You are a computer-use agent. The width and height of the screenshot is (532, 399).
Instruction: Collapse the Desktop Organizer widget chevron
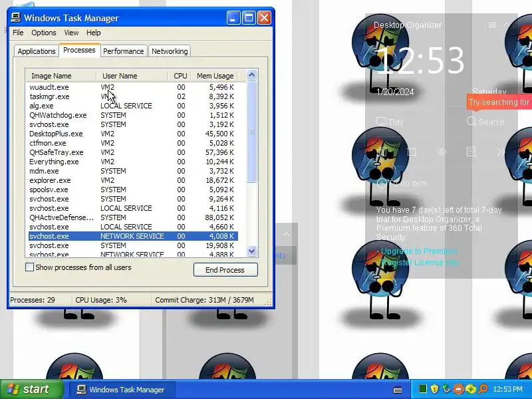point(507,25)
